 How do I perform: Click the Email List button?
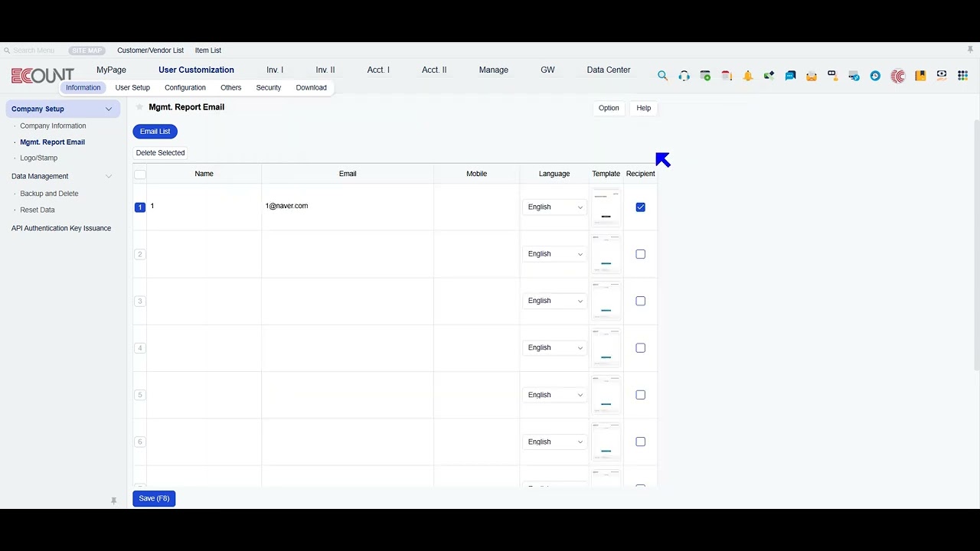point(155,132)
